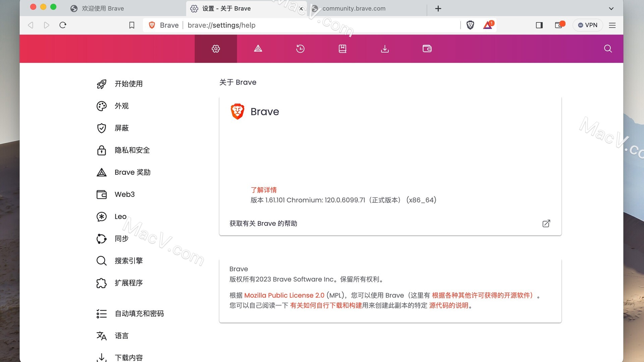Open the hamburger main menu
Image resolution: width=644 pixels, height=362 pixels.
point(612,25)
